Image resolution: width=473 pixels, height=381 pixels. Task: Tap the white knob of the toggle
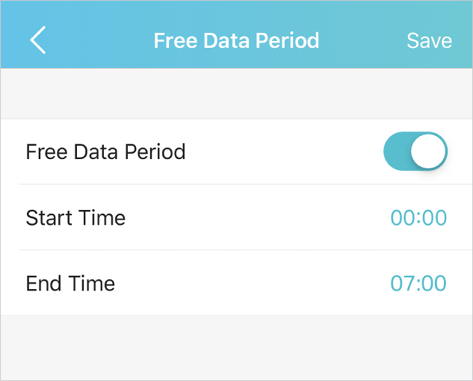click(x=428, y=151)
